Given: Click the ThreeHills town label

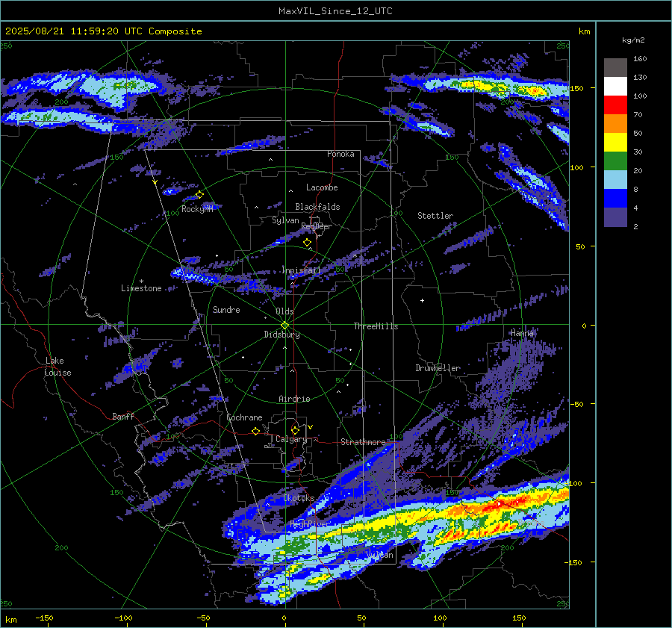Looking at the screenshot, I should click(376, 326).
